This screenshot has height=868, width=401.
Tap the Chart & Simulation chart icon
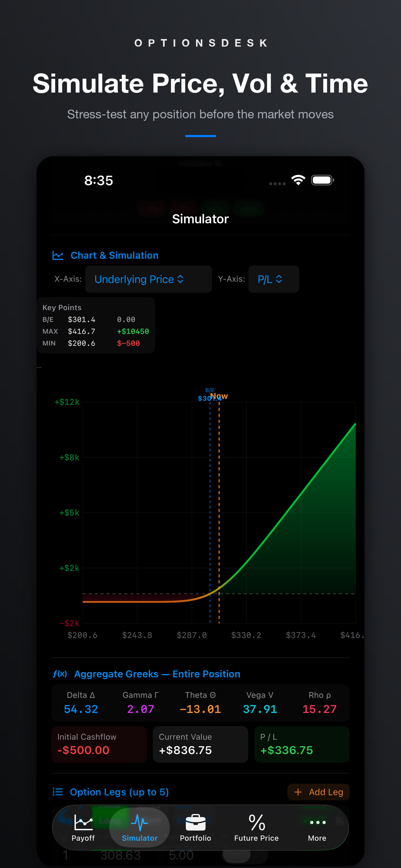click(x=58, y=255)
